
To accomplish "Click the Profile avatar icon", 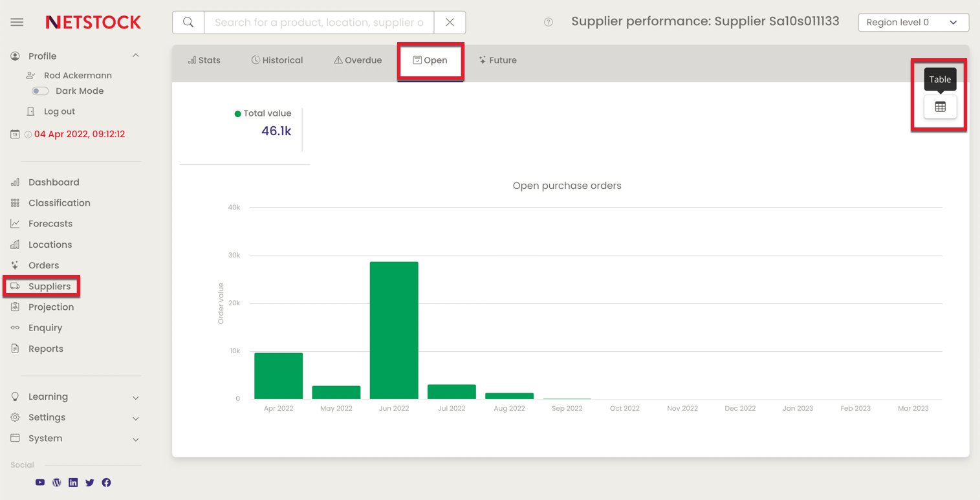I will pyautogui.click(x=14, y=56).
